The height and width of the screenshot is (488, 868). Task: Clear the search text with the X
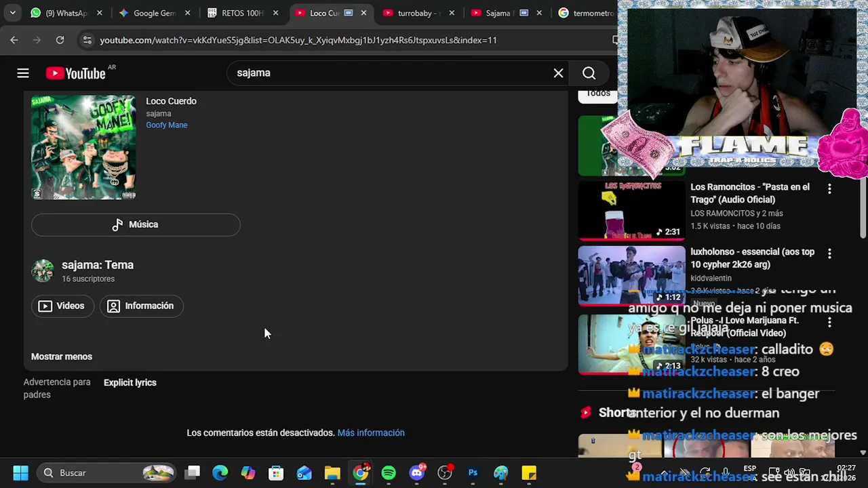(558, 73)
